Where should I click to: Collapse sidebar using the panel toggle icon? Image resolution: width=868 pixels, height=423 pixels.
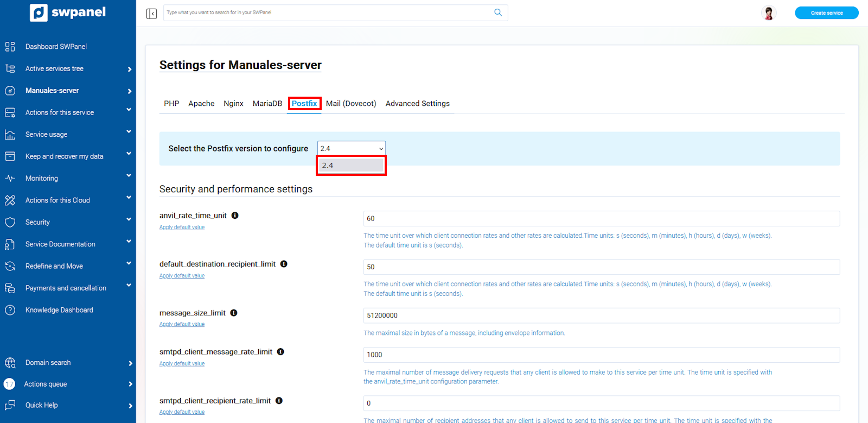coord(151,13)
